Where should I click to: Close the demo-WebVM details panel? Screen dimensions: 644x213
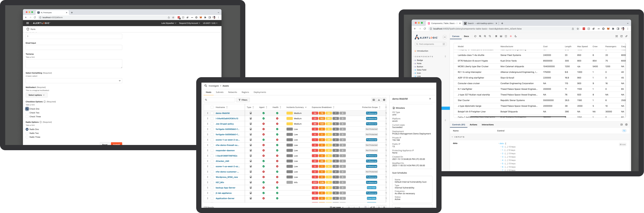430,99
